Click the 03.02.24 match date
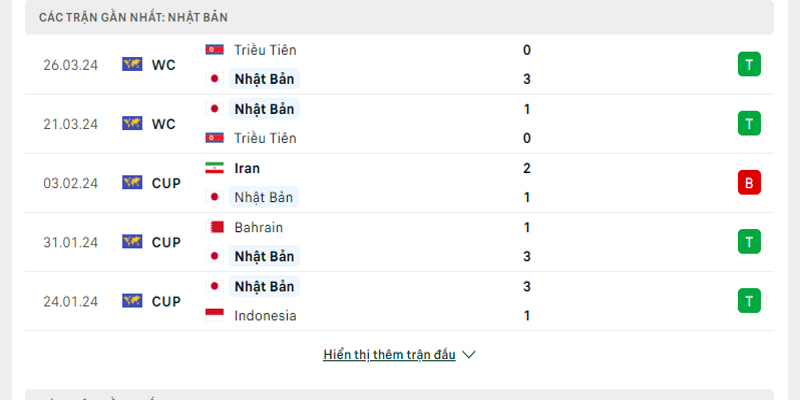The height and width of the screenshot is (400, 800). point(70,182)
